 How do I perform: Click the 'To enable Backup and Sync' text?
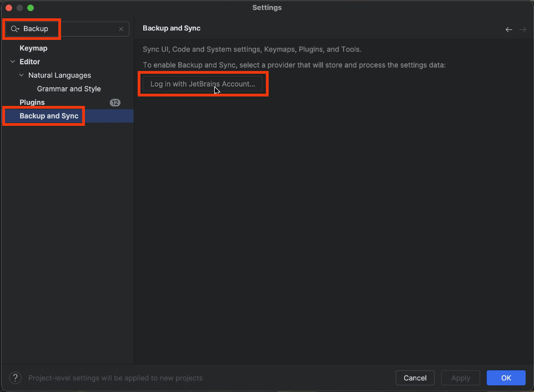click(294, 65)
